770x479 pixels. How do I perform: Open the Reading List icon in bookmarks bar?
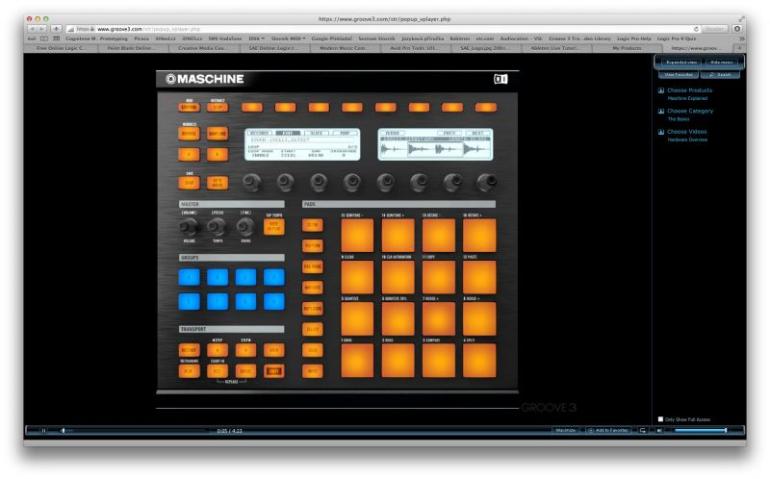(x=44, y=38)
